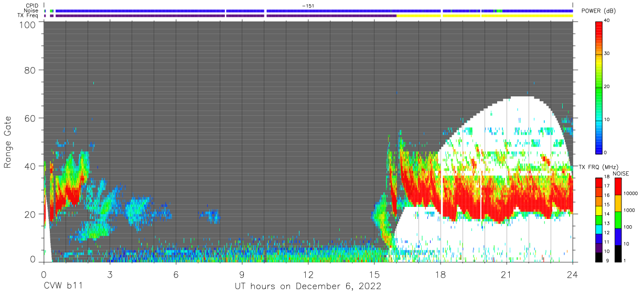Select the 10000 label in the NOISE legend

pyautogui.click(x=630, y=194)
